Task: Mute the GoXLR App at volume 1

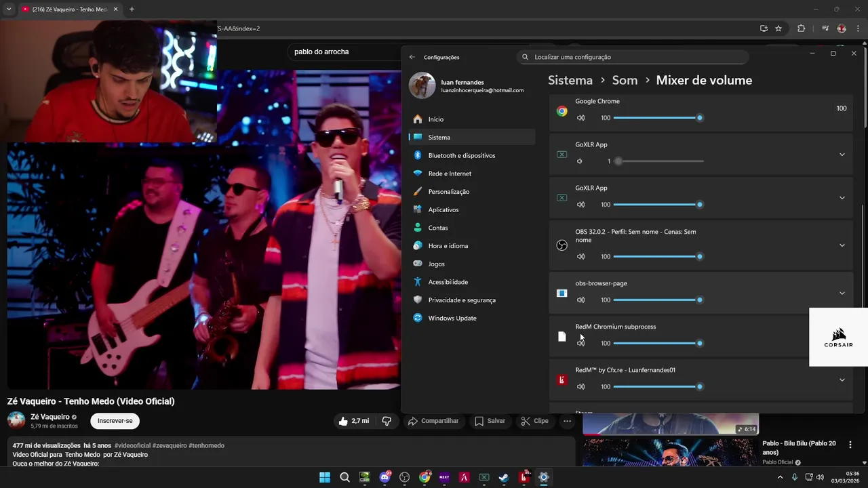Action: click(x=580, y=161)
